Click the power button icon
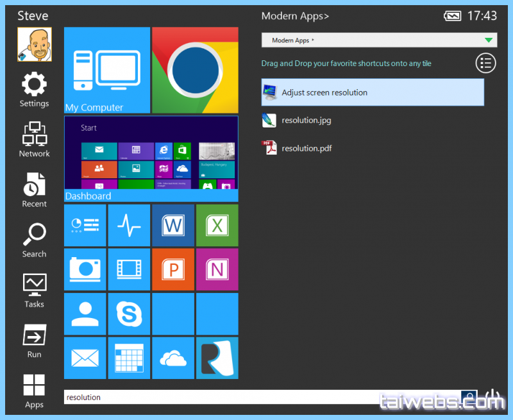The image size is (513, 420). (x=492, y=397)
